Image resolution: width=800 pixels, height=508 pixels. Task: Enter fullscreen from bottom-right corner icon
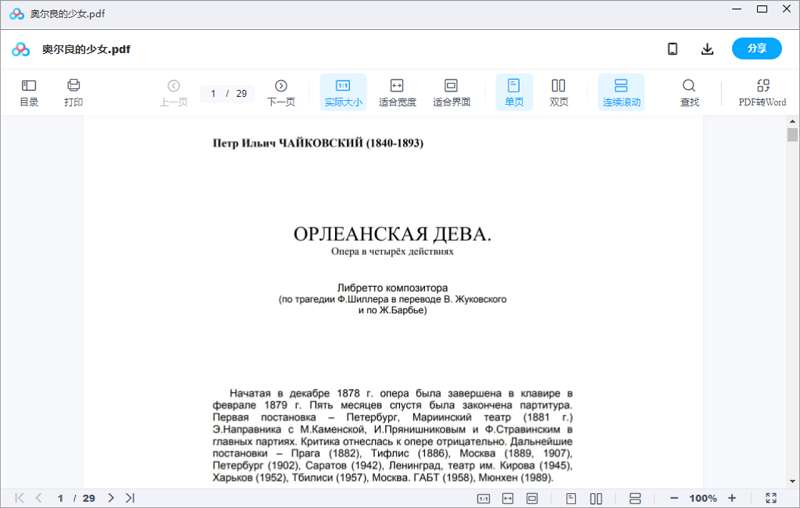pyautogui.click(x=771, y=498)
